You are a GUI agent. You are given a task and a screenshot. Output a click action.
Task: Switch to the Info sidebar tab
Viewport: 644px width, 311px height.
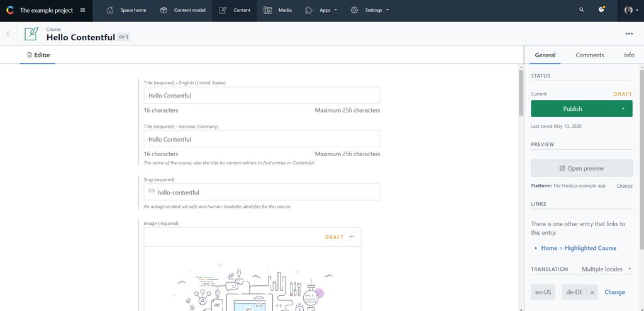pos(629,55)
